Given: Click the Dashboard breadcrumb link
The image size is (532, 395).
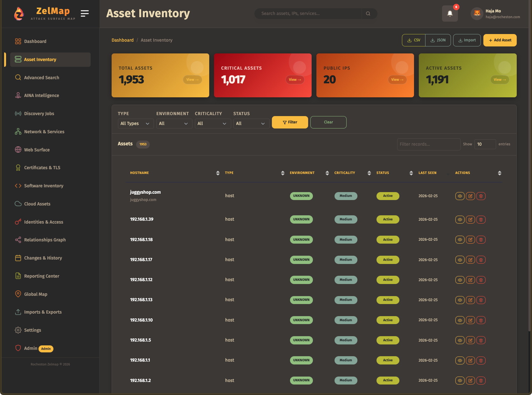Looking at the screenshot, I should click(122, 40).
